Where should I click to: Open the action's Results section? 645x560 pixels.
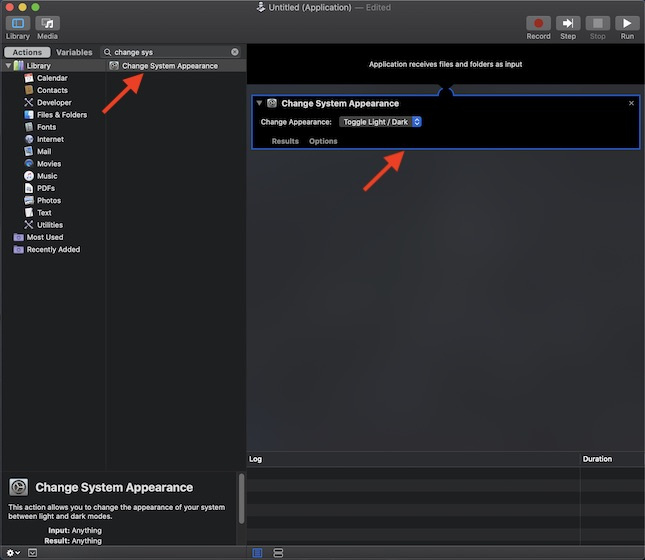click(x=285, y=141)
